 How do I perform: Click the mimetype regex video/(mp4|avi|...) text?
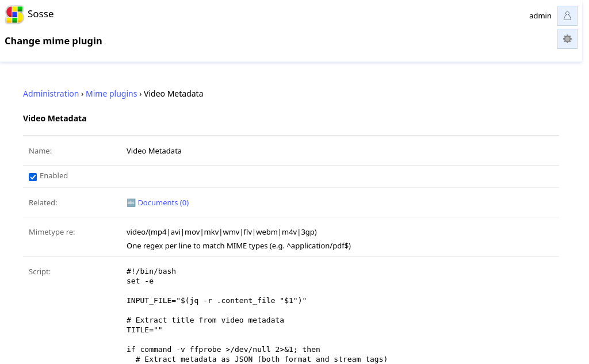point(221,232)
